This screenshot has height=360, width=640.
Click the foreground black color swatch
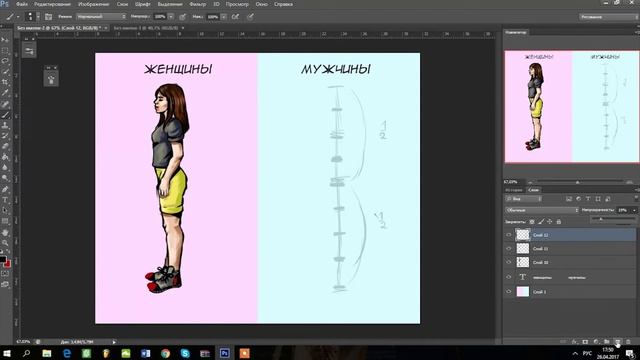pyautogui.click(x=2, y=259)
